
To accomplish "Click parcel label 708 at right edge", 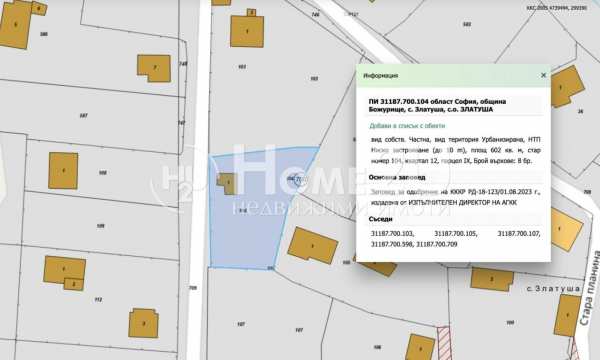I will [x=587, y=192].
